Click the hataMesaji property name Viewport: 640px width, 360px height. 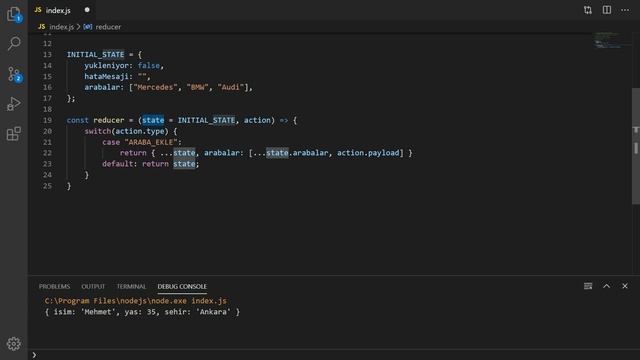point(107,77)
